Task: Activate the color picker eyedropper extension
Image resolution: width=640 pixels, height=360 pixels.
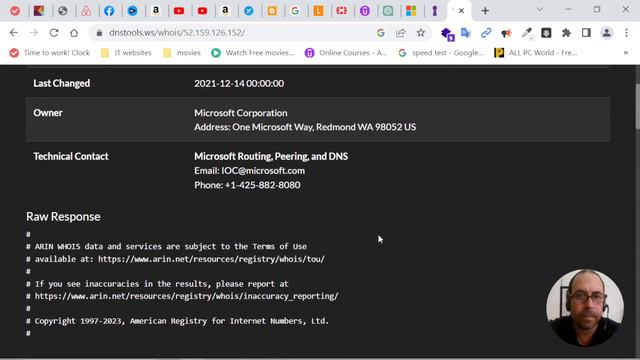Action: click(x=527, y=33)
